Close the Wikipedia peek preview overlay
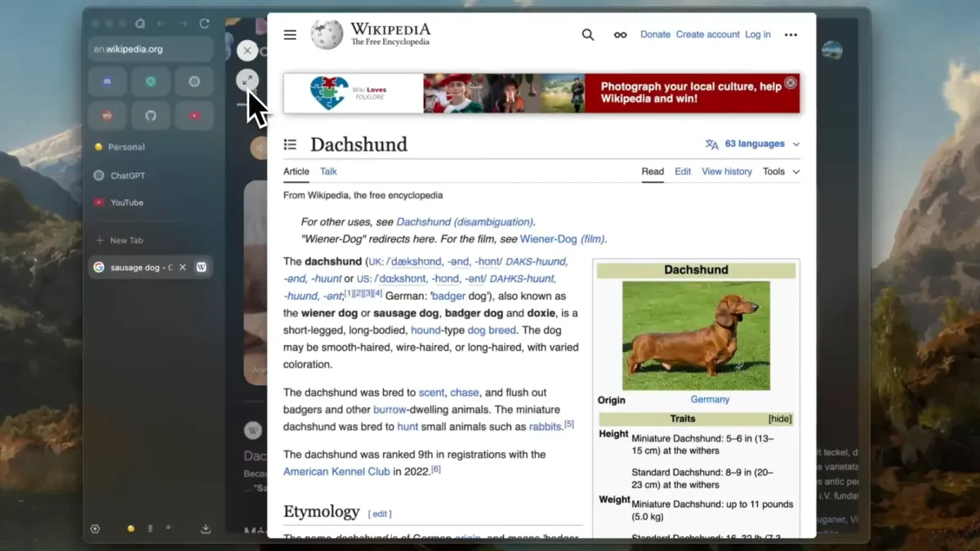 [x=247, y=51]
